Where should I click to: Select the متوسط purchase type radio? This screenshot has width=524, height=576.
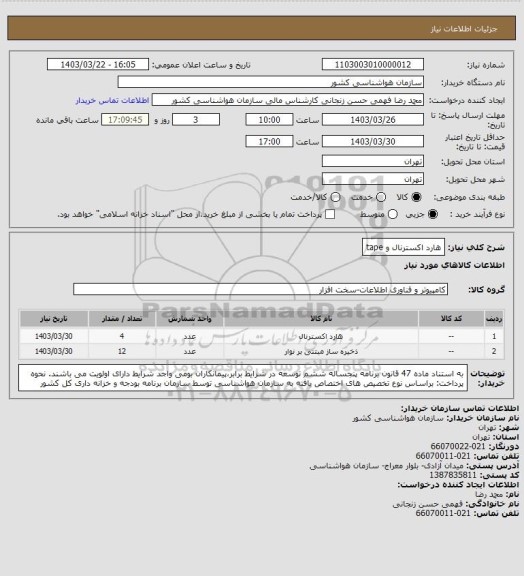click(393, 214)
